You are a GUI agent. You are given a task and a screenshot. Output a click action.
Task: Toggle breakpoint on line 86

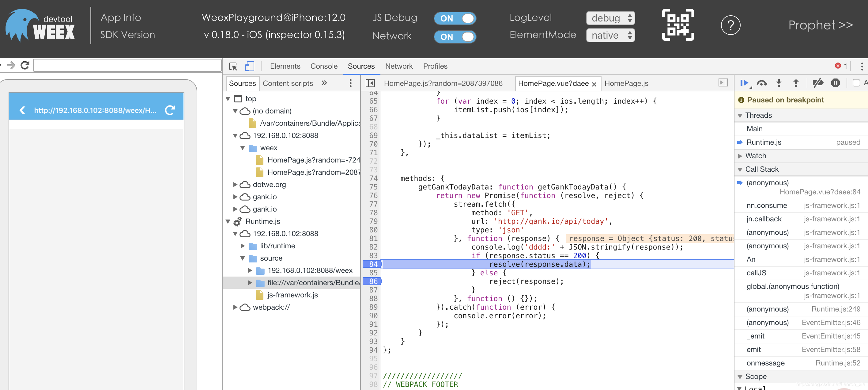pos(372,281)
